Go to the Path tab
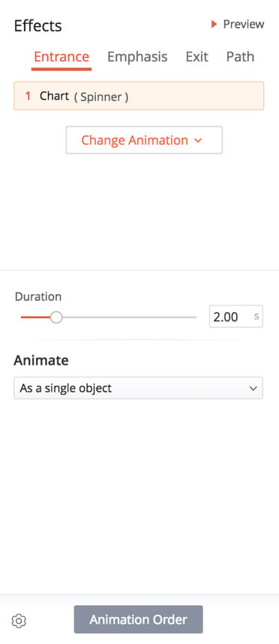 point(240,57)
